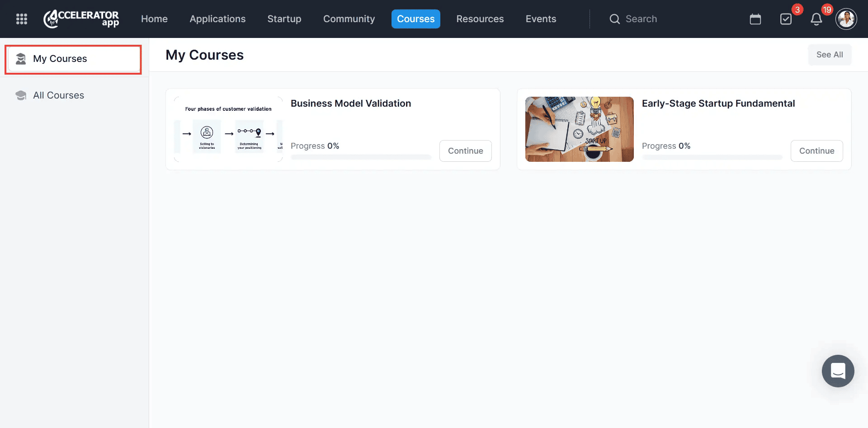The image size is (868, 428).
Task: Open the tasks checklist icon
Action: 786,19
